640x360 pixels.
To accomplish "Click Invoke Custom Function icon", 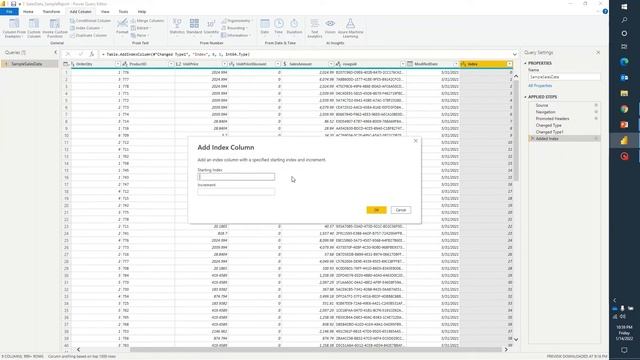I will click(x=55, y=24).
